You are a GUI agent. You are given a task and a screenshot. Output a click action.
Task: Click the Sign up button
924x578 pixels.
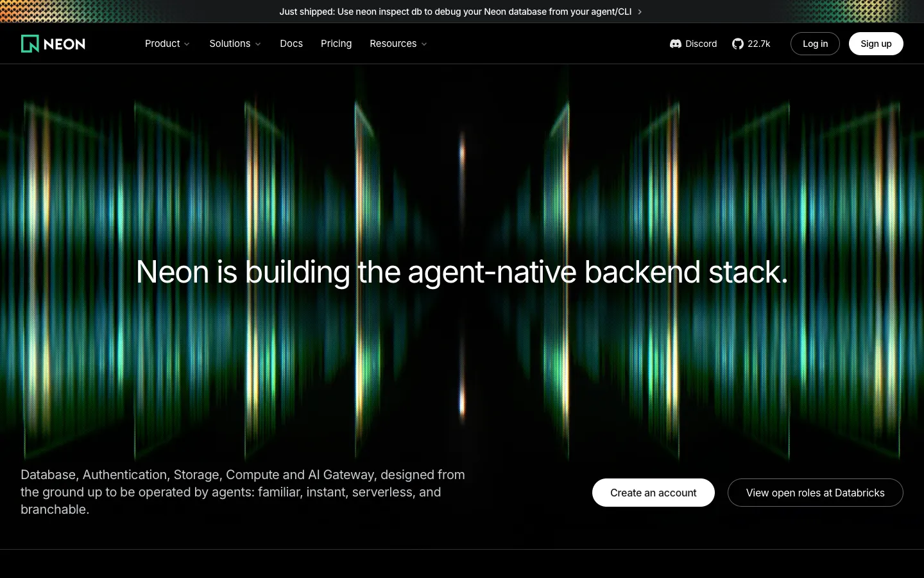(x=876, y=44)
